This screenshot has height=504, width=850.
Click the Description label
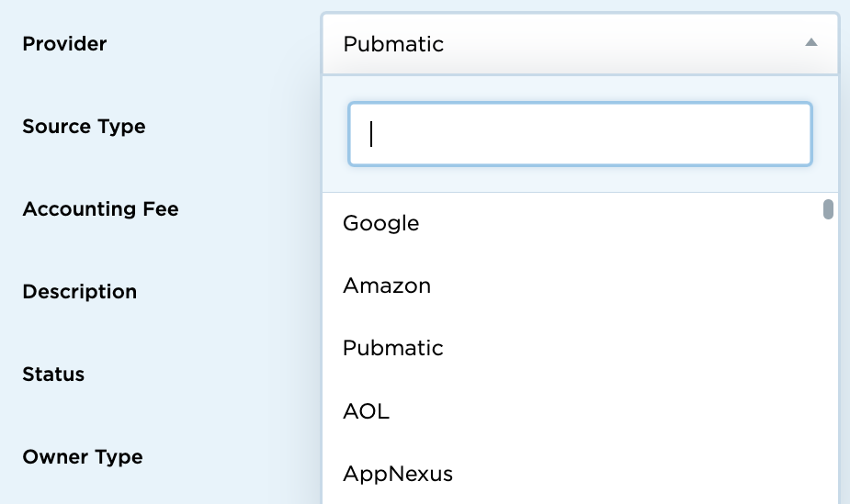point(79,291)
